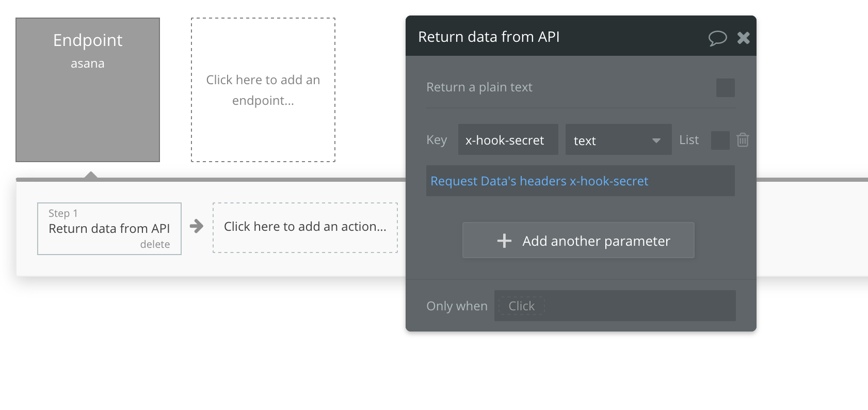The image size is (868, 410).
Task: Toggle the List checkbox
Action: 720,140
